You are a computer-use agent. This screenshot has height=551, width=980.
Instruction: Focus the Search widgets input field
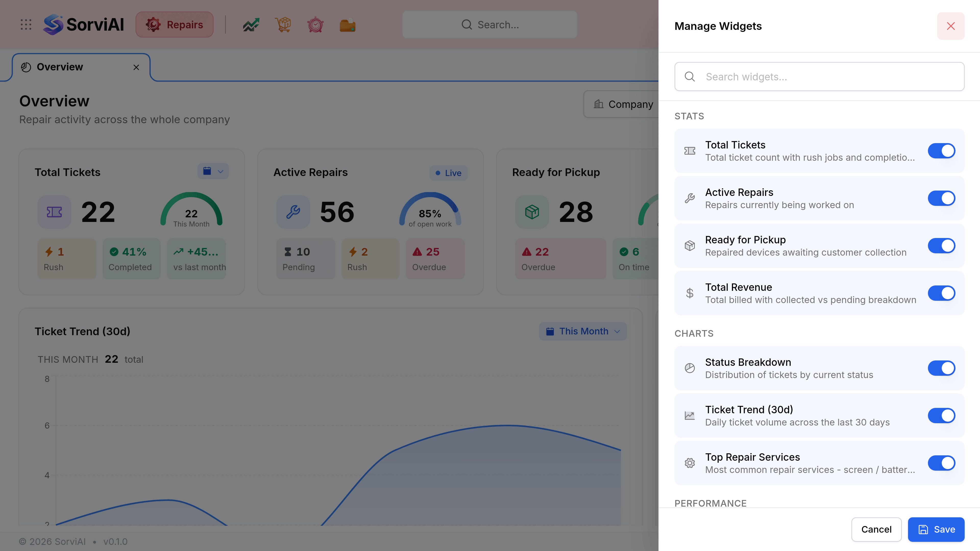pyautogui.click(x=819, y=77)
